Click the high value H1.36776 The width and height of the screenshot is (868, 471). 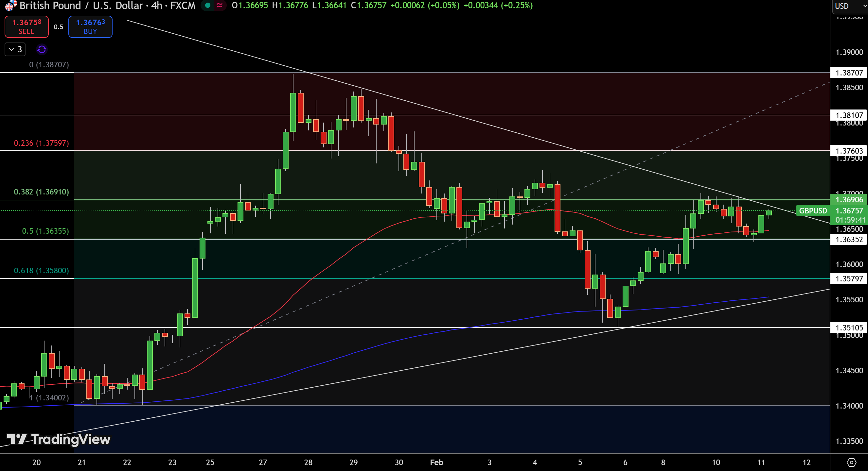(x=290, y=5)
